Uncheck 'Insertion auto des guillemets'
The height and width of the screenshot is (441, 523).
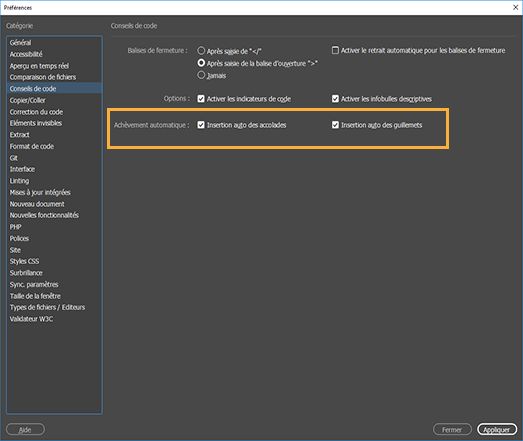pos(335,125)
